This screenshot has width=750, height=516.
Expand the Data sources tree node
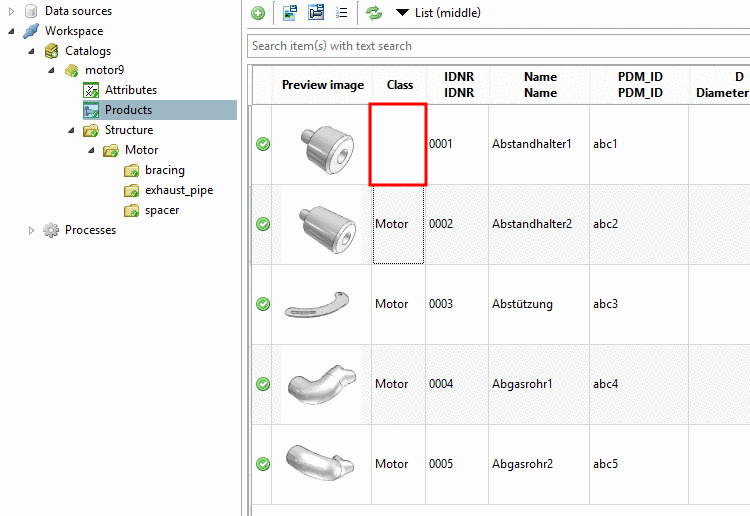[x=11, y=11]
